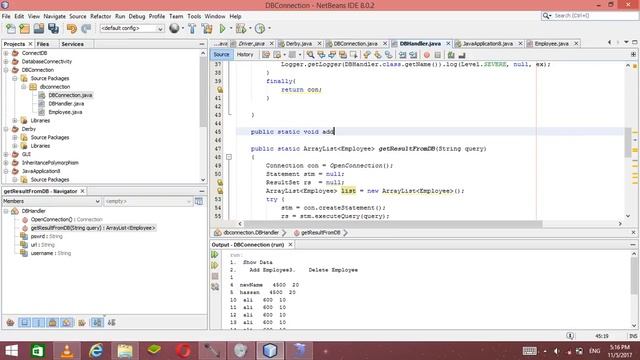Click the Stop Macro Recording icon
640x360 pixels.
[x=438, y=55]
